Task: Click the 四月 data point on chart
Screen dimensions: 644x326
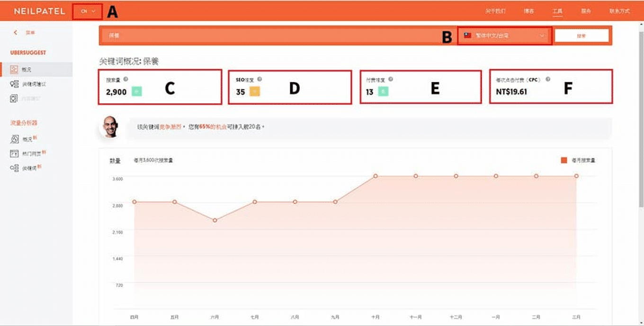Action: [134, 202]
